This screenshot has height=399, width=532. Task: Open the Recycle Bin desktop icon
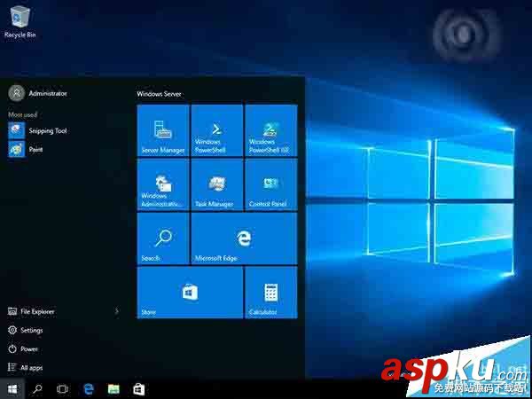click(x=20, y=21)
